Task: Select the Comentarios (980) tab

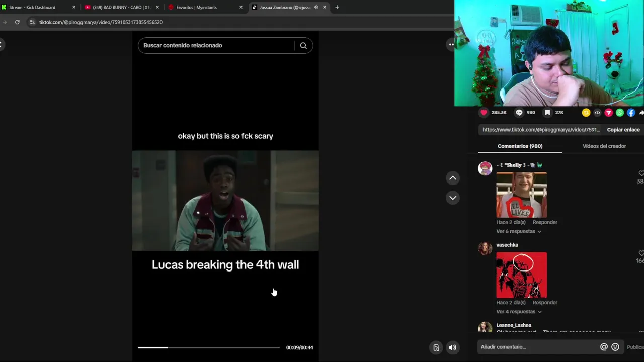Action: pos(520,146)
